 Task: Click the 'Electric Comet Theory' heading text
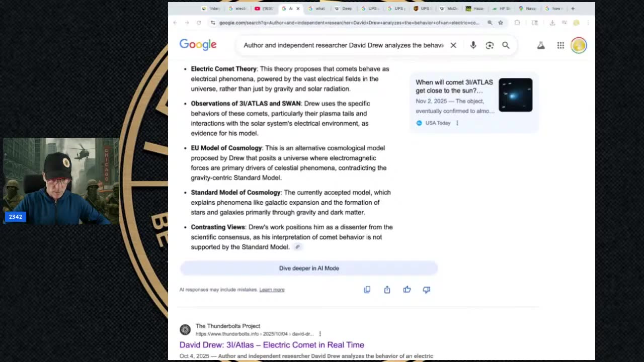tap(224, 69)
